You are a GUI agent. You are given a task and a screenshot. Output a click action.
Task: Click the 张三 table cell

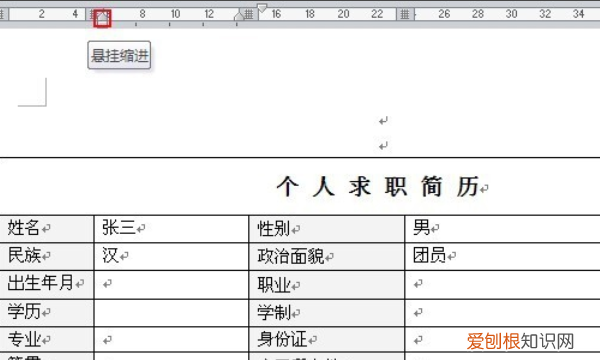(171, 229)
